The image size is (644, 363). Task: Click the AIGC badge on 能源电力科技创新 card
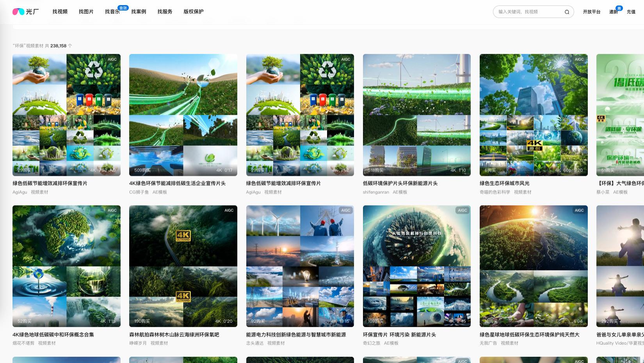click(346, 210)
